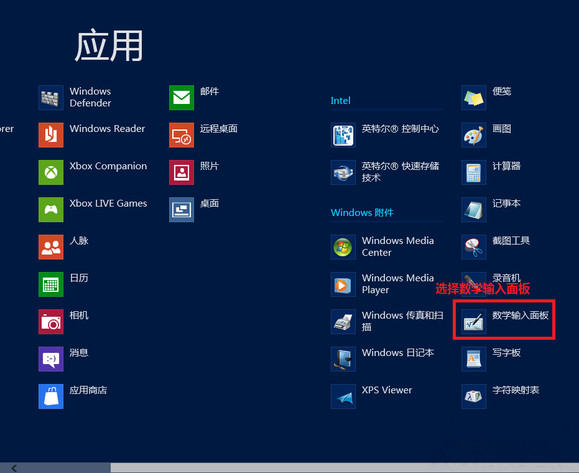Launch 远程桌面 remote desktop icon

(x=181, y=135)
